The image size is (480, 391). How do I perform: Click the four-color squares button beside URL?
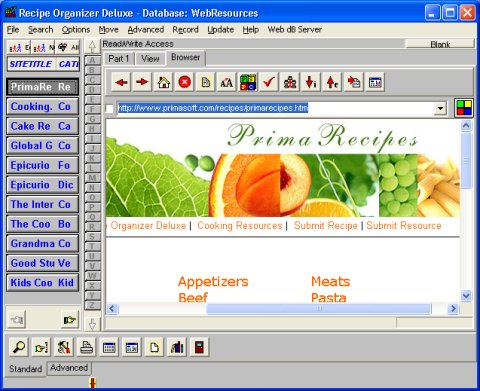464,108
